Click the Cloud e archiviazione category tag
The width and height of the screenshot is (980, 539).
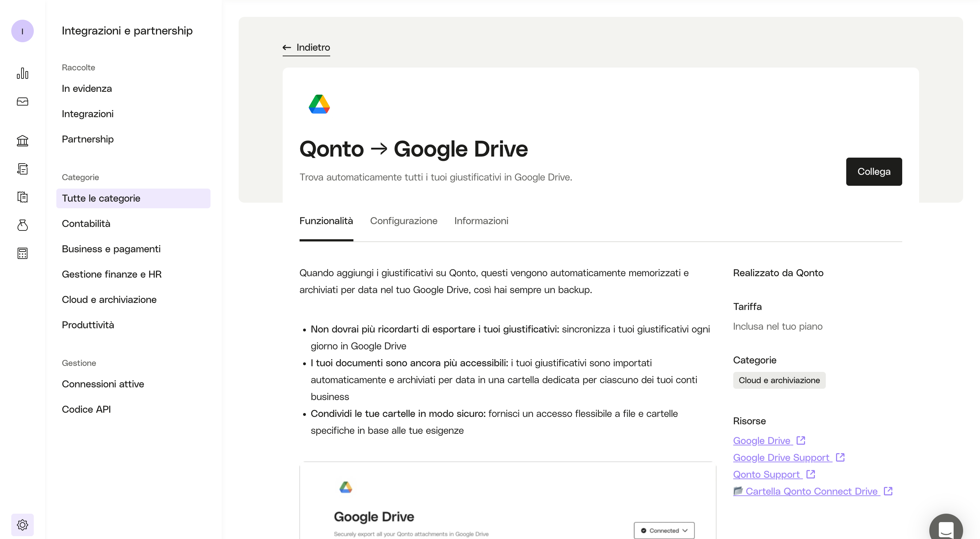pos(779,380)
